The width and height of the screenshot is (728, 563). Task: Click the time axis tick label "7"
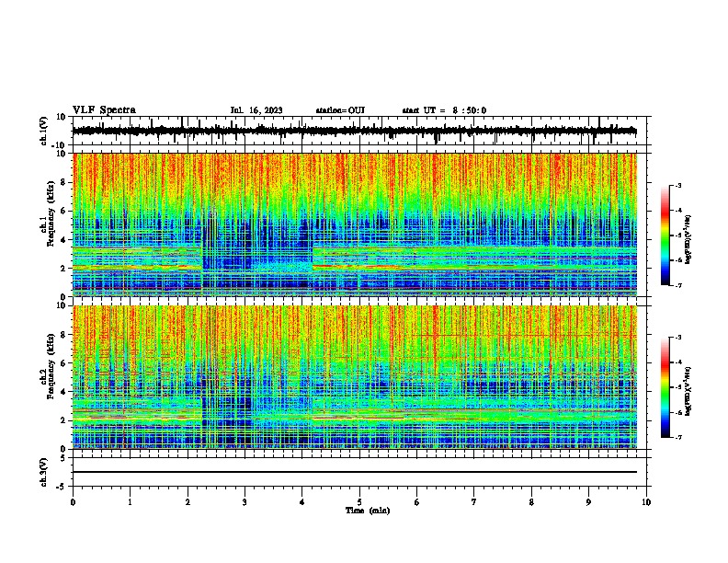pos(474,502)
